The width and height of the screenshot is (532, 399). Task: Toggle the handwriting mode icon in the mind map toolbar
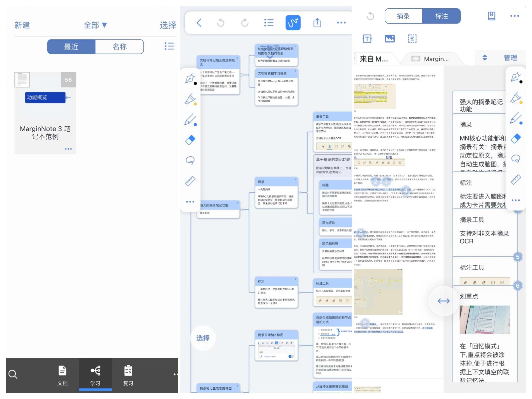(293, 23)
